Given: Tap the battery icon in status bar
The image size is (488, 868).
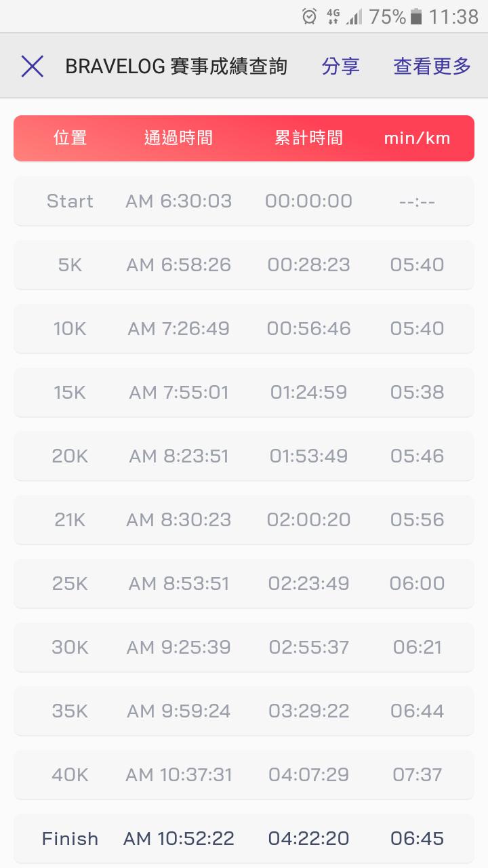Looking at the screenshot, I should coord(417,16).
